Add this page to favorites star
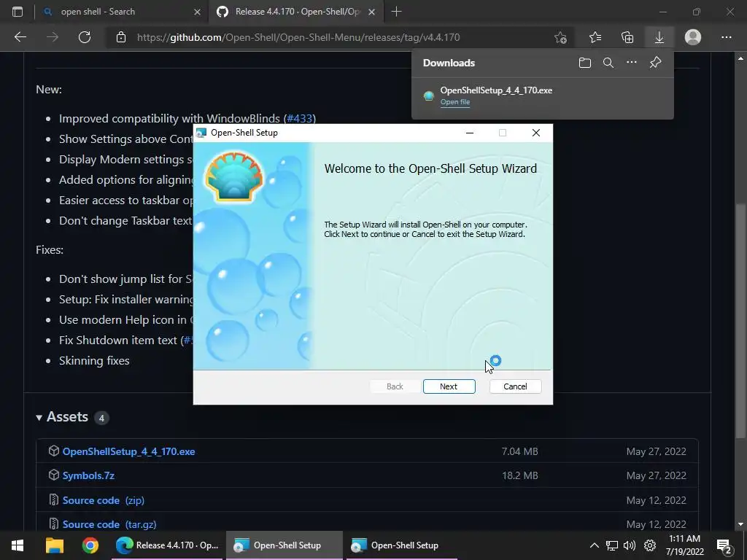 coord(561,37)
